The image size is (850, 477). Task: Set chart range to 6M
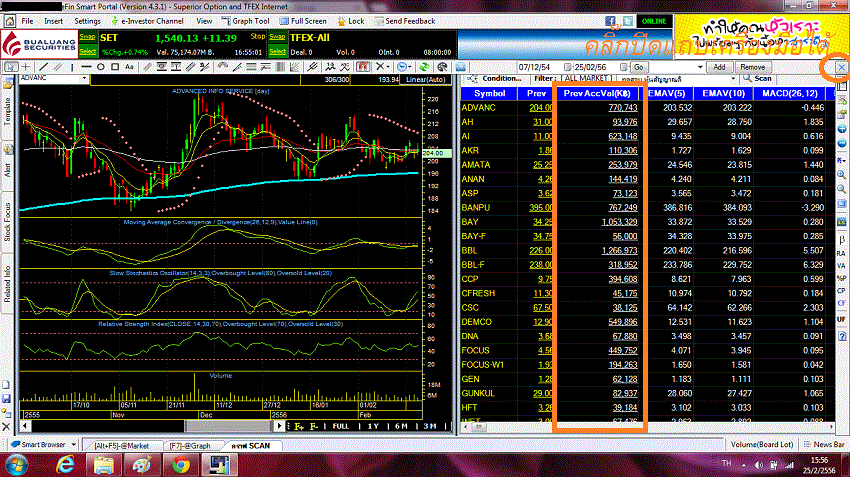(401, 427)
